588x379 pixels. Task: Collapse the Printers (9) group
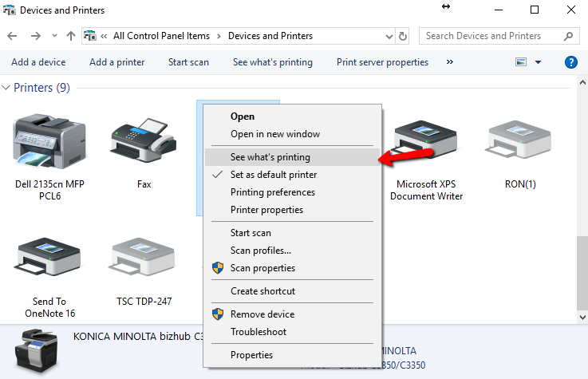tap(6, 88)
